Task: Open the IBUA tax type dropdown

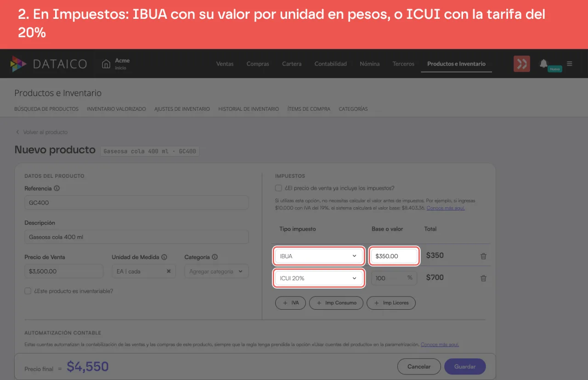Action: pos(319,256)
